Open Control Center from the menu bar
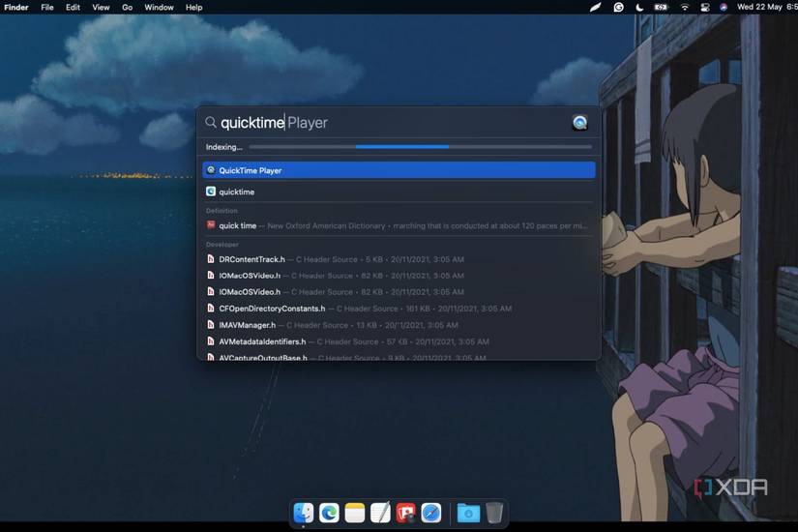 click(705, 7)
